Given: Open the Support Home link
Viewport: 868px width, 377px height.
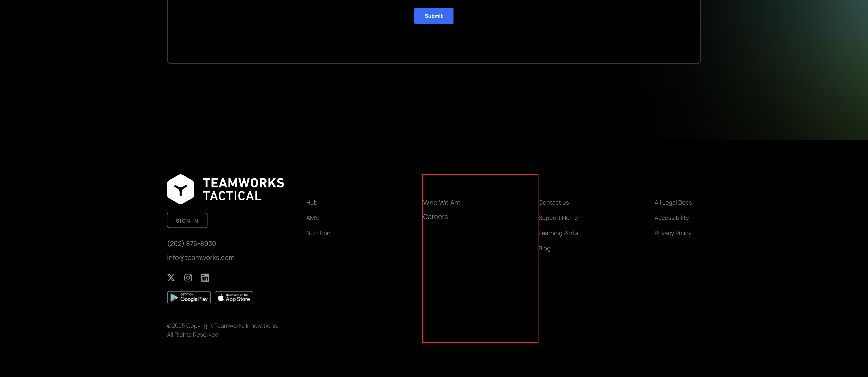Looking at the screenshot, I should [x=558, y=218].
